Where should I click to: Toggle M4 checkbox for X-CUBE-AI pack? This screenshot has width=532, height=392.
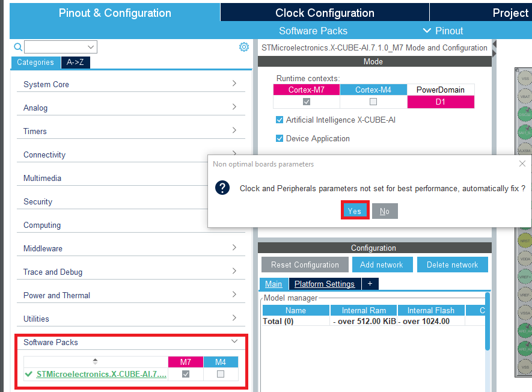pyautogui.click(x=221, y=374)
